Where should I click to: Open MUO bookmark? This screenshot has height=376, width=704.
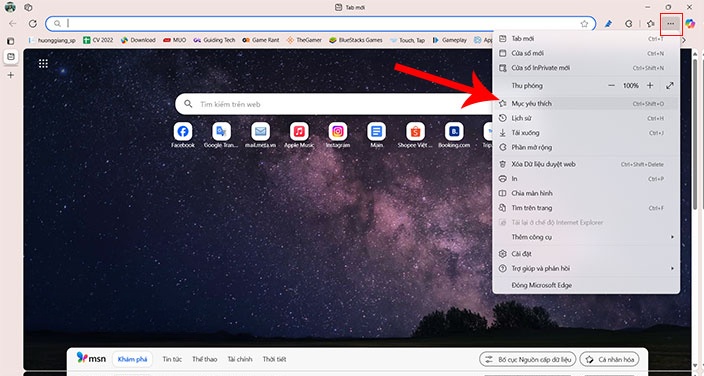coord(175,40)
